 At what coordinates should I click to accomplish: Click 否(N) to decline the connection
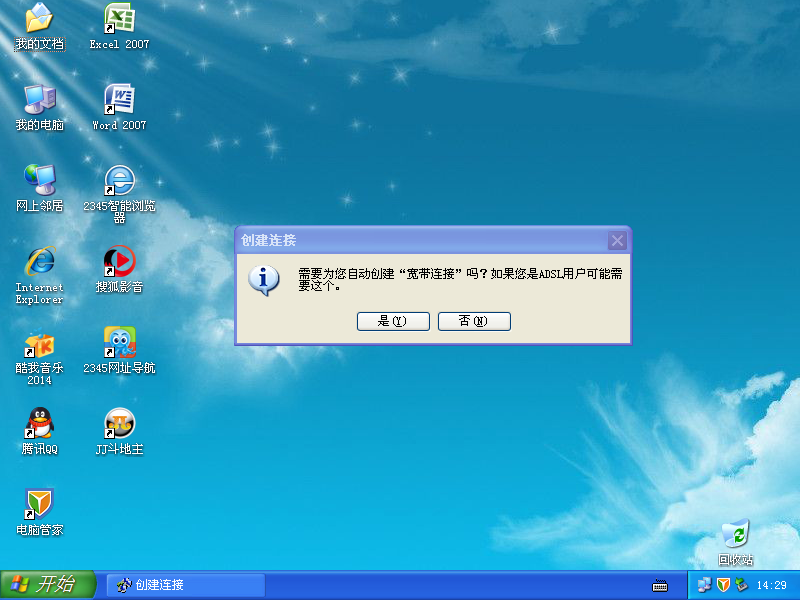point(474,321)
